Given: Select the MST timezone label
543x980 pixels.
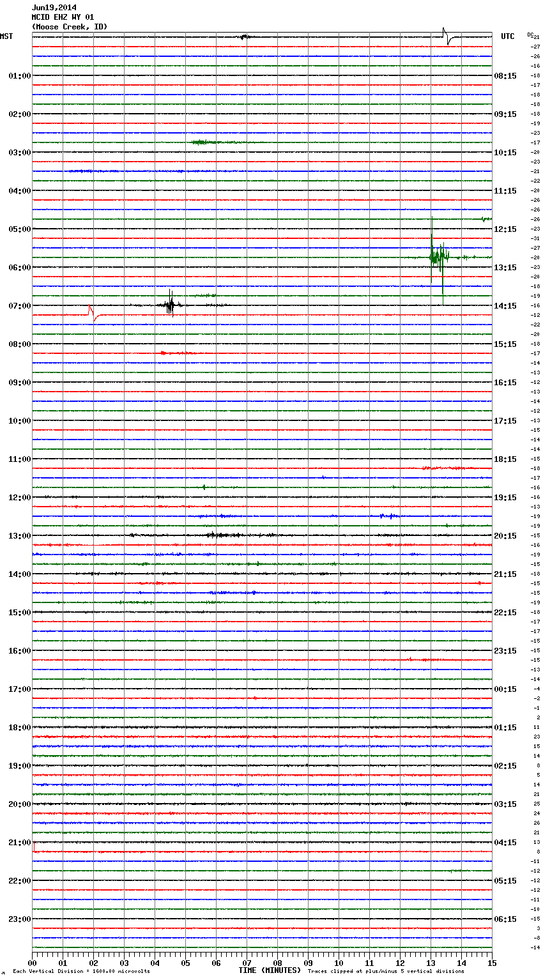Looking at the screenshot, I should 6,36.
